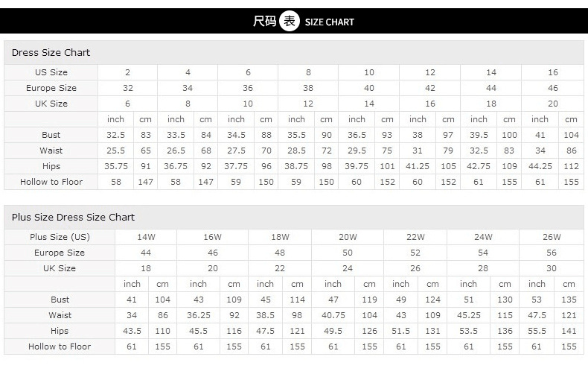Image resolution: width=588 pixels, height=383 pixels.
Task: Click the US Size row label
Action: 51,72
